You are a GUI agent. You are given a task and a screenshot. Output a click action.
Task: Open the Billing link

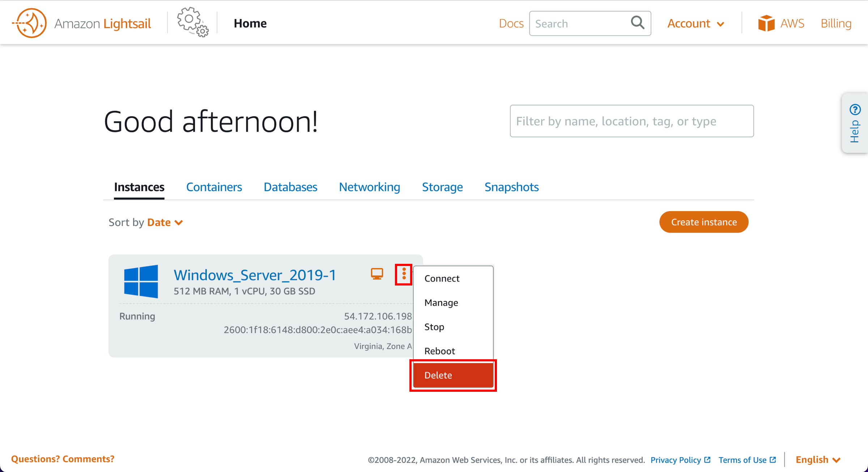pyautogui.click(x=836, y=23)
